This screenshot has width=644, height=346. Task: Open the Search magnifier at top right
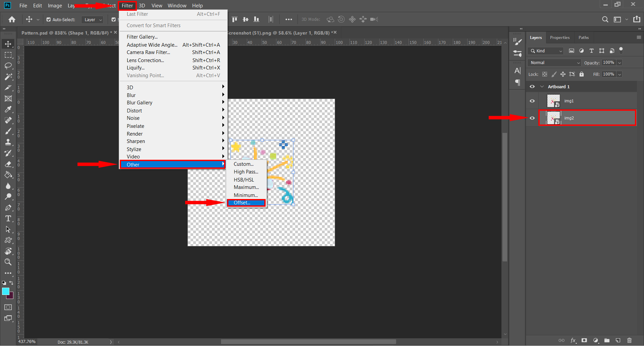point(605,19)
